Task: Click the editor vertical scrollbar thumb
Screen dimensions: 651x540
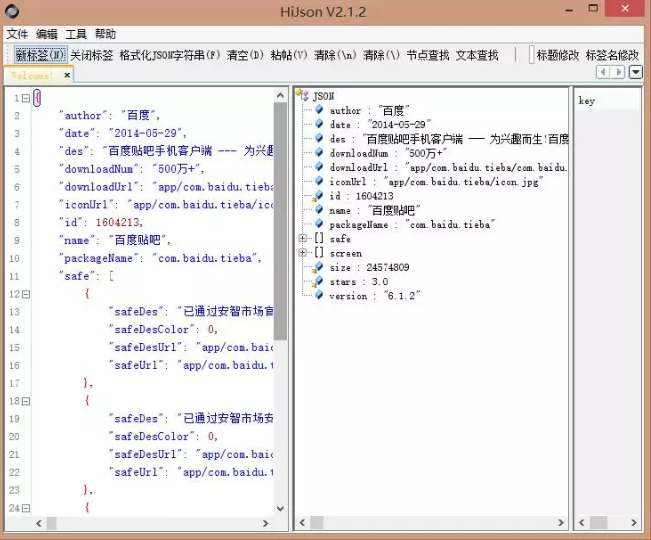Action: point(280,221)
